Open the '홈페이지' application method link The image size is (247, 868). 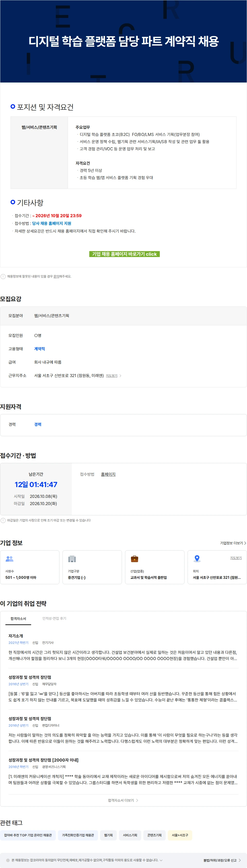coord(108,474)
